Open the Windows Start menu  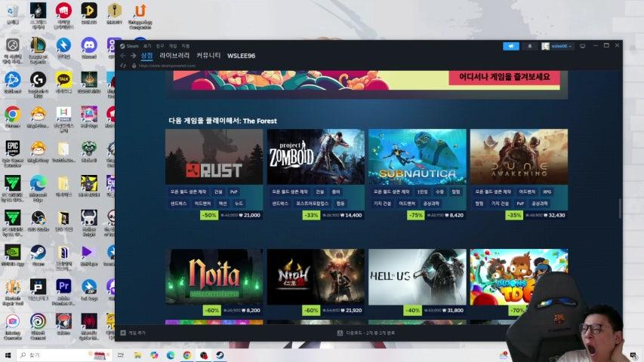pyautogui.click(x=8, y=355)
